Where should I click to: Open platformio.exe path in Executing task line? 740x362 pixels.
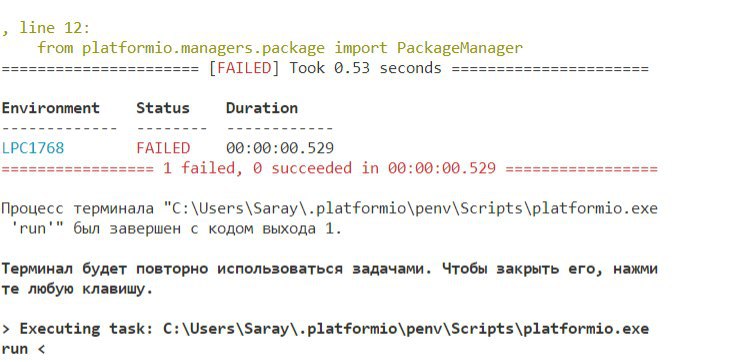point(406,329)
